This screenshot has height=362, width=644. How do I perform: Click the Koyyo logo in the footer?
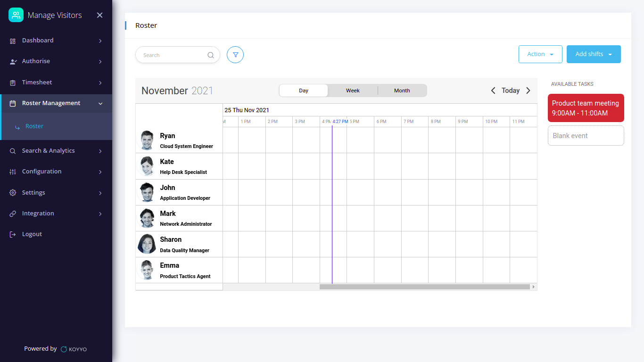[x=74, y=349]
